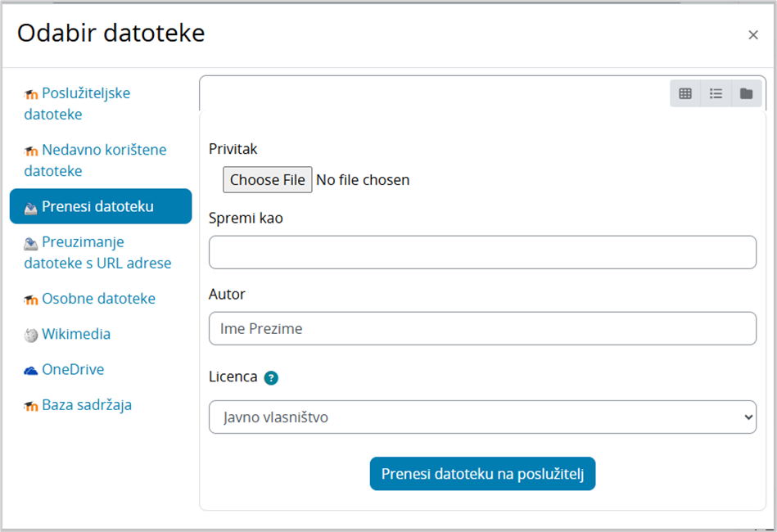Switch to list view of files
Viewport: 777px width, 532px height.
tap(716, 93)
